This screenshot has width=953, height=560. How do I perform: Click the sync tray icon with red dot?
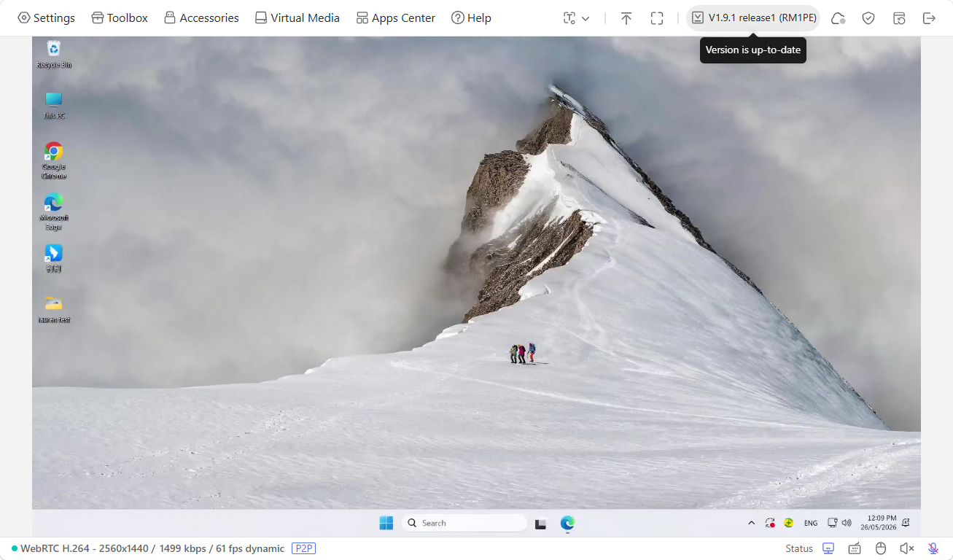click(x=770, y=523)
